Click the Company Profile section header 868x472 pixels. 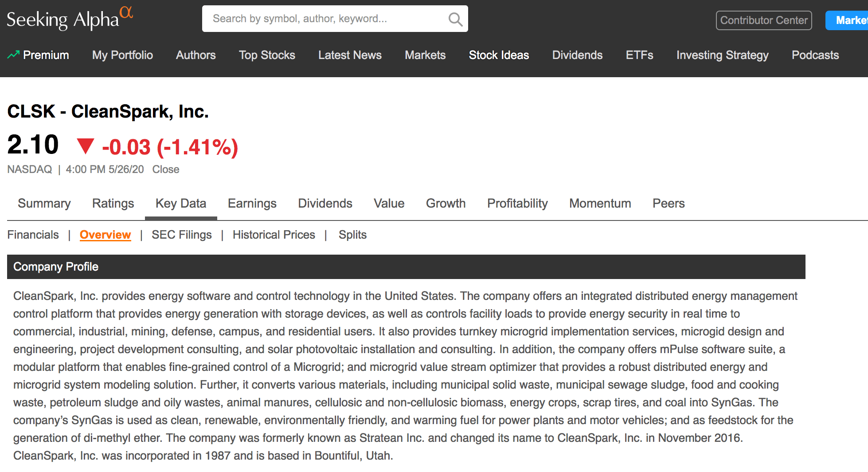(406, 267)
